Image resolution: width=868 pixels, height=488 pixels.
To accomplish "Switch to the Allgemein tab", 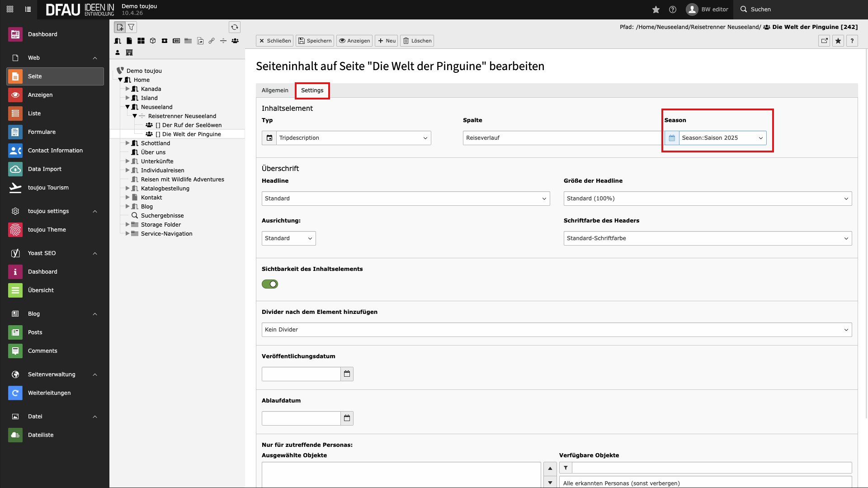I will [x=275, y=90].
